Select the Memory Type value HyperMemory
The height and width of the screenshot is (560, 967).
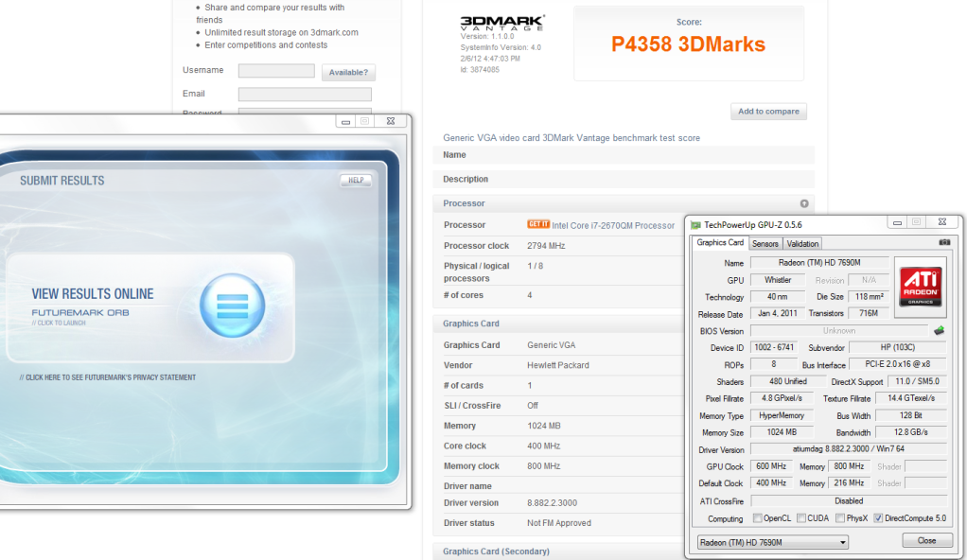click(782, 415)
